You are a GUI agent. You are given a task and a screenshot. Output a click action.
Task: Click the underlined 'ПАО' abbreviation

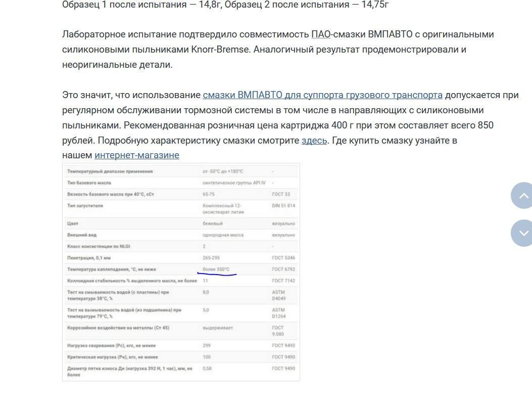pyautogui.click(x=321, y=34)
